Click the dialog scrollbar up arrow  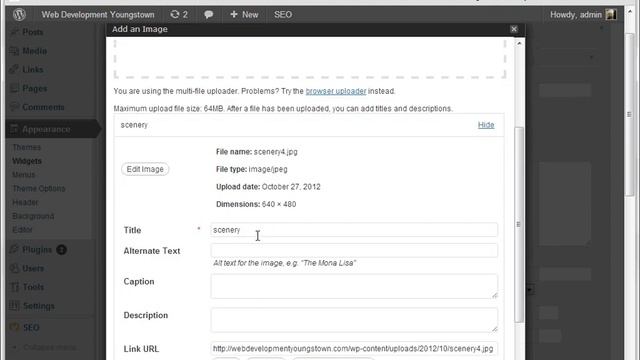519,43
